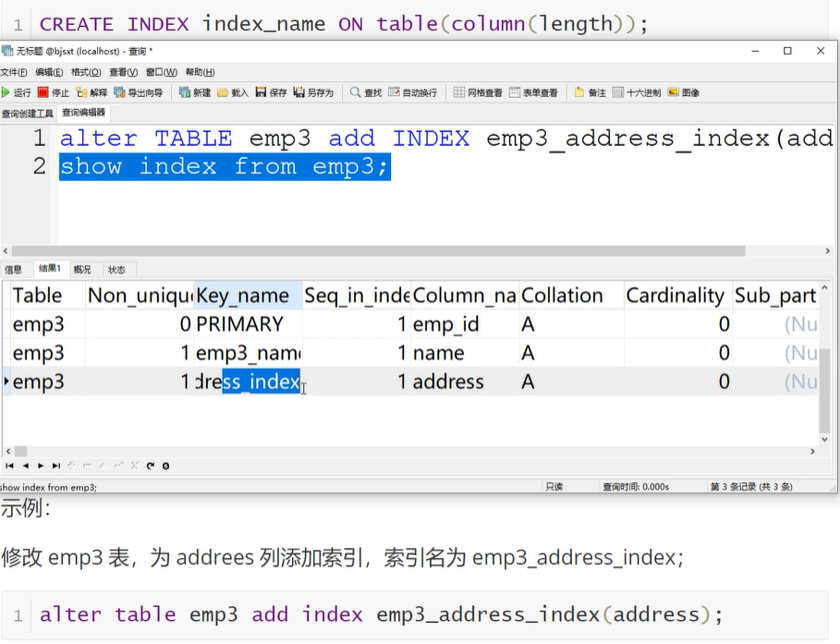Click the result grid vertical scrollbar thumb
Image resolution: width=840 pixels, height=644 pixels.
pyautogui.click(x=824, y=390)
